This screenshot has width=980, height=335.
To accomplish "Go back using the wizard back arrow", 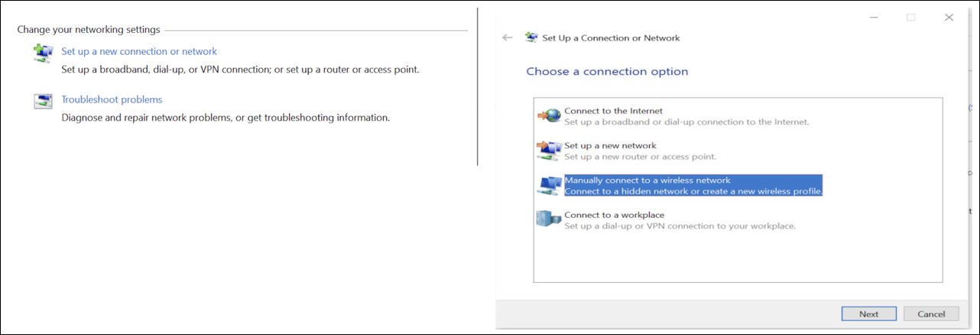I will point(507,37).
